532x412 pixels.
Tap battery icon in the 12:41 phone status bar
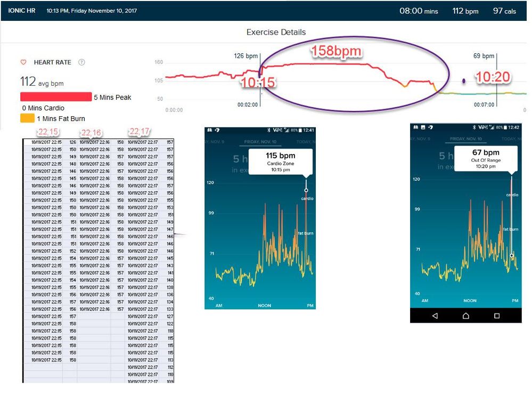300,130
